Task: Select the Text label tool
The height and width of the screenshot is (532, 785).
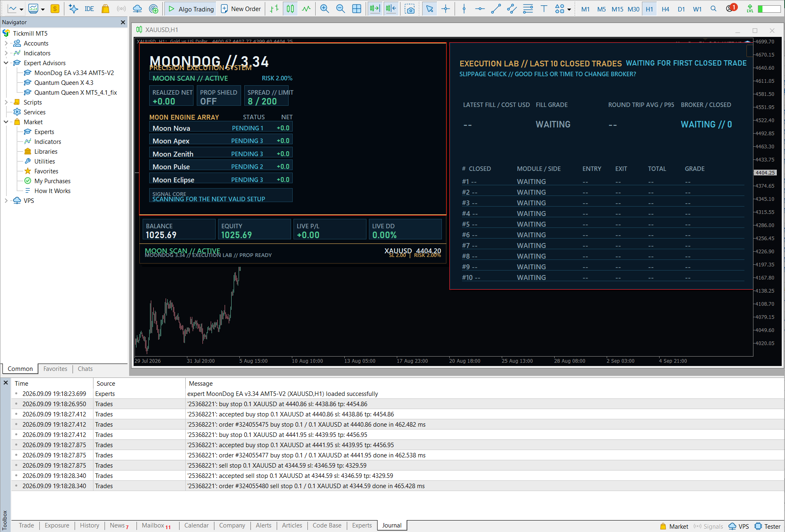Action: pyautogui.click(x=544, y=9)
